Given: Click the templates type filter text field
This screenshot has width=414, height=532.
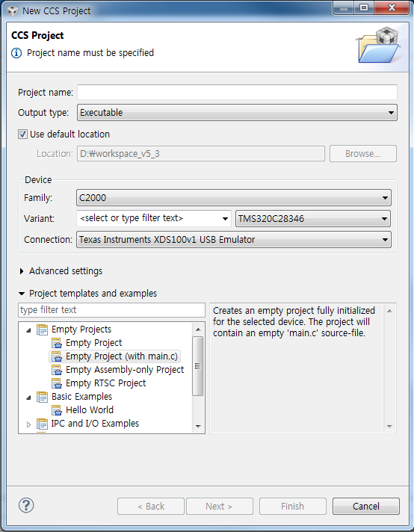Looking at the screenshot, I should tap(111, 310).
